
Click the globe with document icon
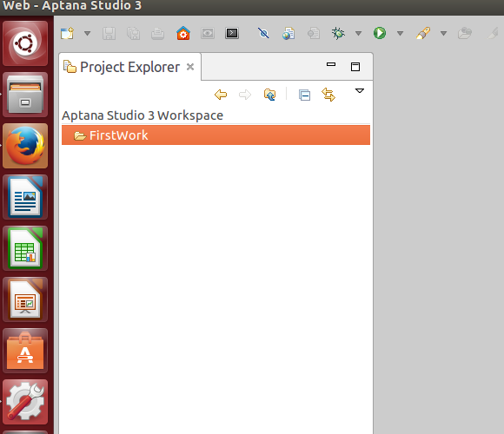click(288, 33)
